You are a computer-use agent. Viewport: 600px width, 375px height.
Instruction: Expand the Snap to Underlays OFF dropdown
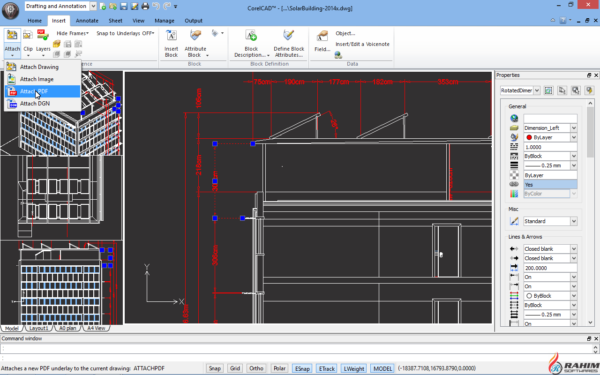click(x=125, y=33)
